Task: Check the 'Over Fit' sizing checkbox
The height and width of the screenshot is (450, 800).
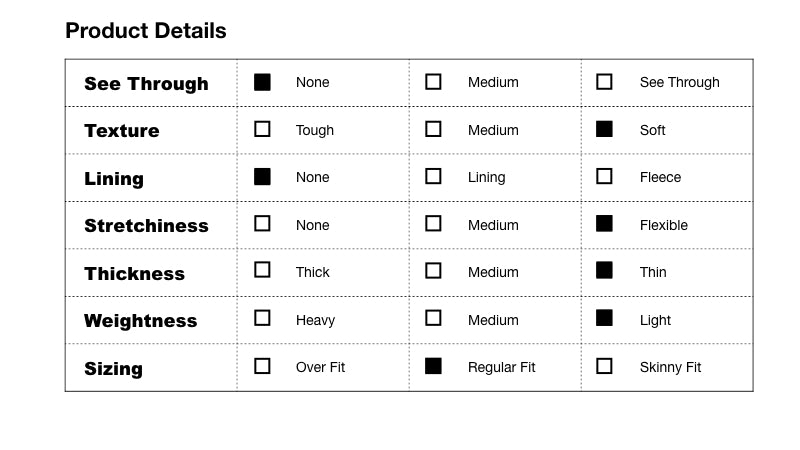Action: click(262, 366)
